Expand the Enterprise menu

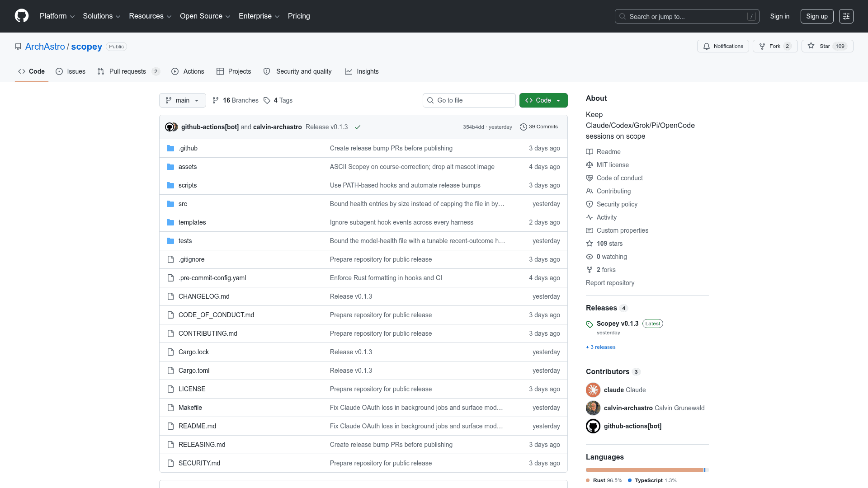click(259, 16)
